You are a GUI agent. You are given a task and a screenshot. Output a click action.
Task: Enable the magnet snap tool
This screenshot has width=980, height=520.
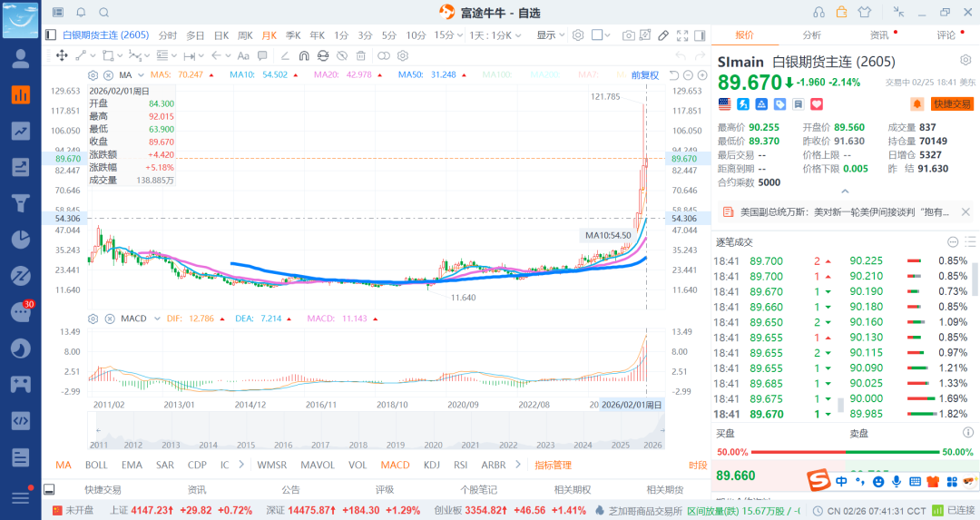tap(304, 55)
